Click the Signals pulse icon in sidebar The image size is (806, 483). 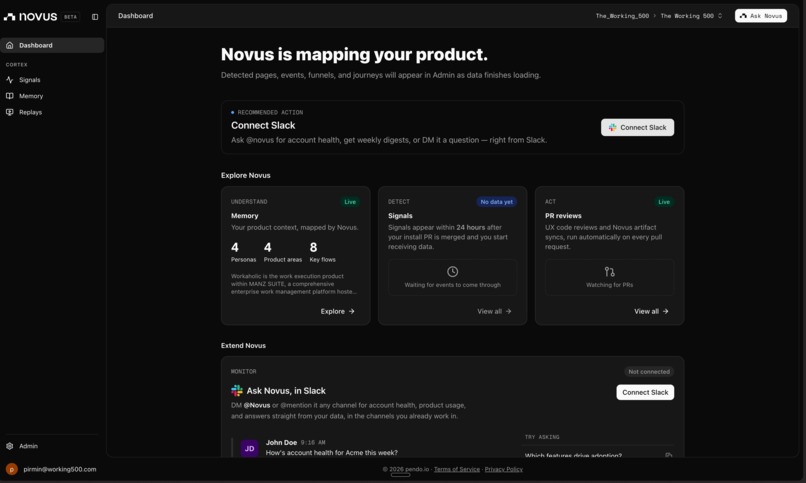[9, 80]
